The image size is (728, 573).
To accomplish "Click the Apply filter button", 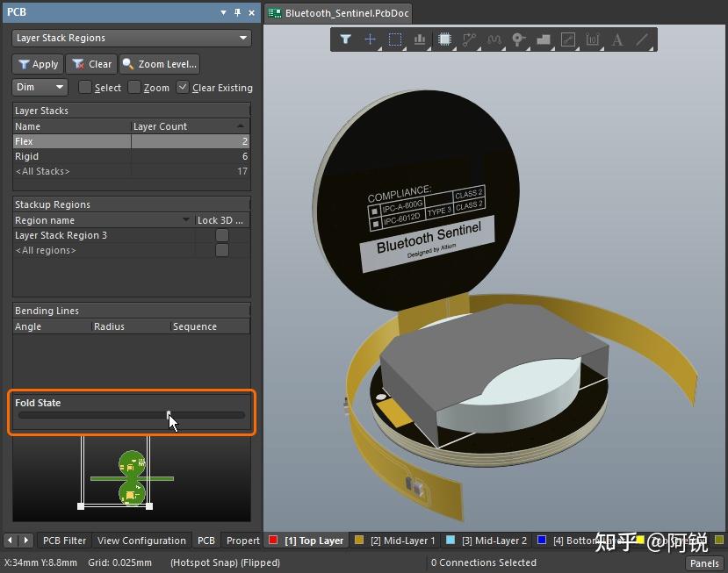I will coord(37,64).
